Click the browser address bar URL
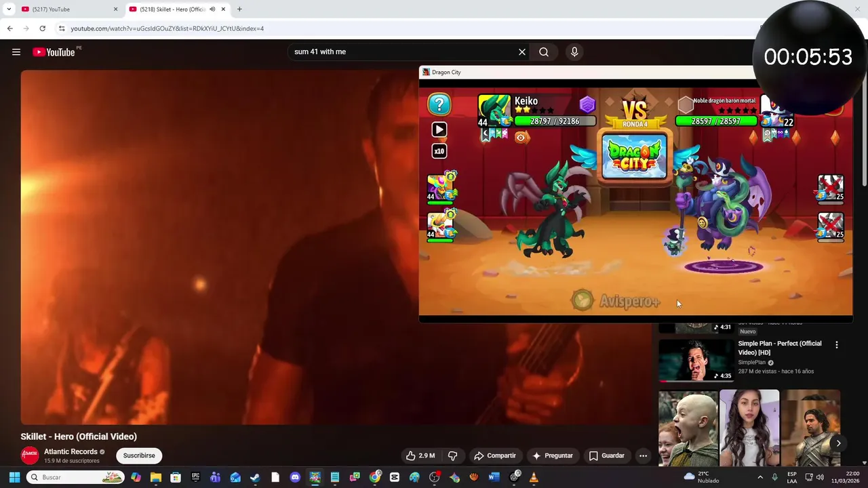 (x=167, y=28)
